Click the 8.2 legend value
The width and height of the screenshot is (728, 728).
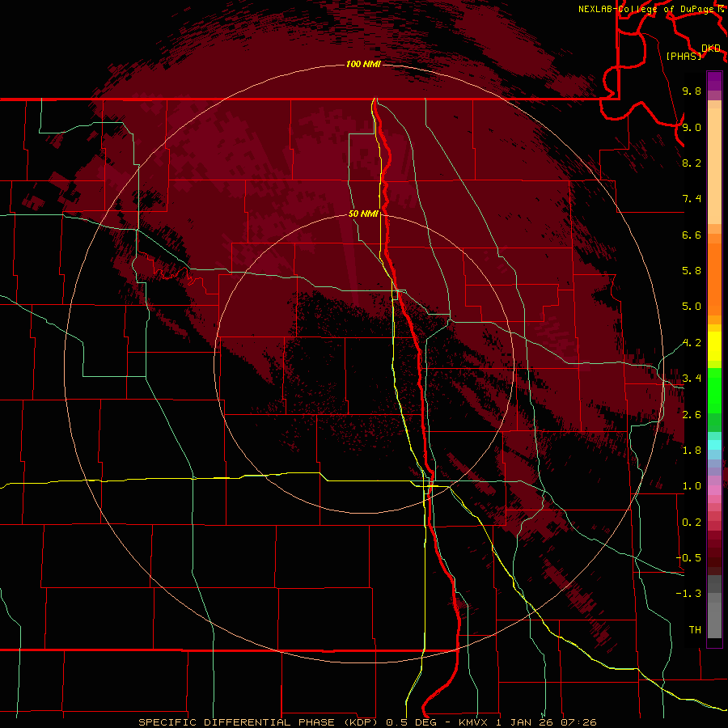(x=692, y=163)
